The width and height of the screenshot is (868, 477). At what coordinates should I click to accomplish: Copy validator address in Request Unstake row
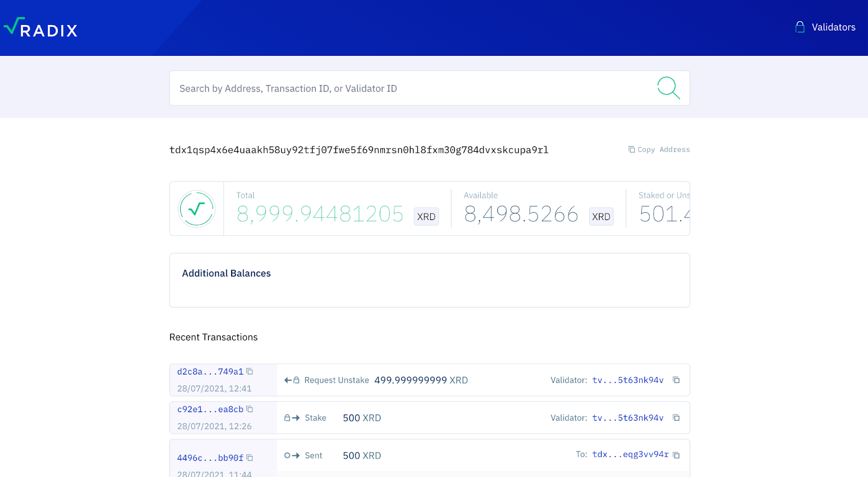676,380
